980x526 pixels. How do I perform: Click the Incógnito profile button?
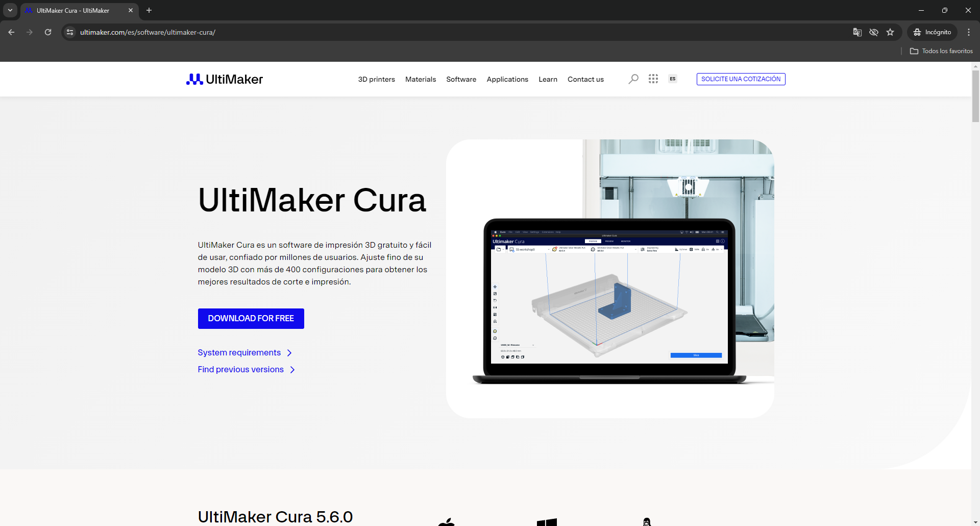click(933, 32)
